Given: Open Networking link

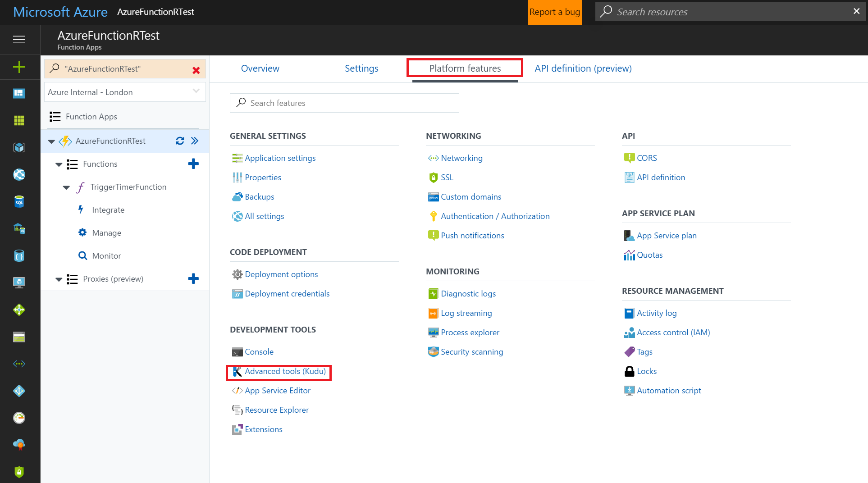Looking at the screenshot, I should tap(461, 158).
